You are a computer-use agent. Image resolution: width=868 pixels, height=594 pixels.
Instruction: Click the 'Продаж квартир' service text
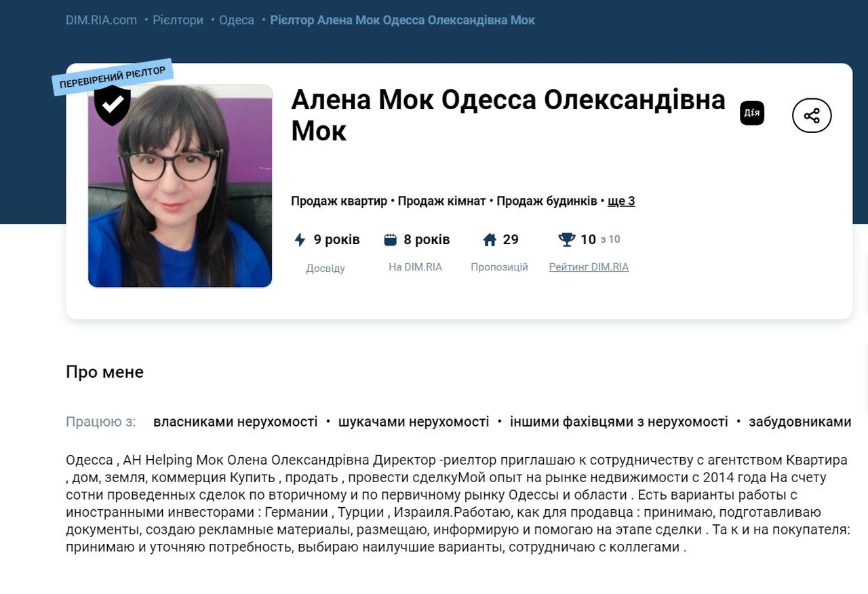(x=339, y=201)
